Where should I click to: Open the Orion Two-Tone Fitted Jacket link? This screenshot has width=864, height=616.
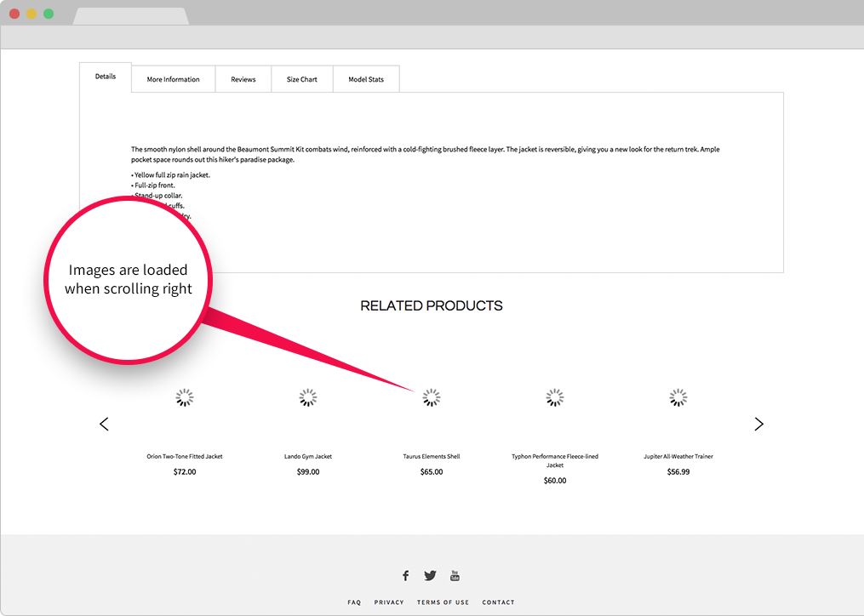click(185, 457)
